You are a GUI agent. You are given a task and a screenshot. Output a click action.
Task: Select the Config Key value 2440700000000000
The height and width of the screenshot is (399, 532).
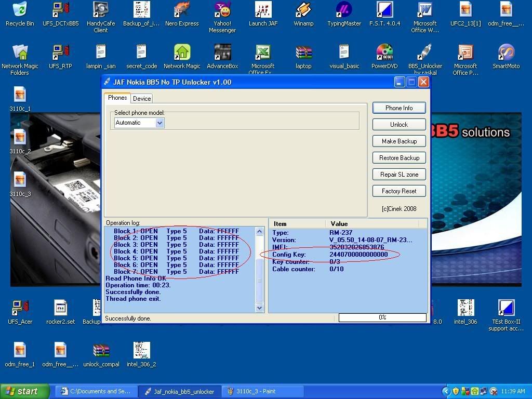tap(358, 255)
